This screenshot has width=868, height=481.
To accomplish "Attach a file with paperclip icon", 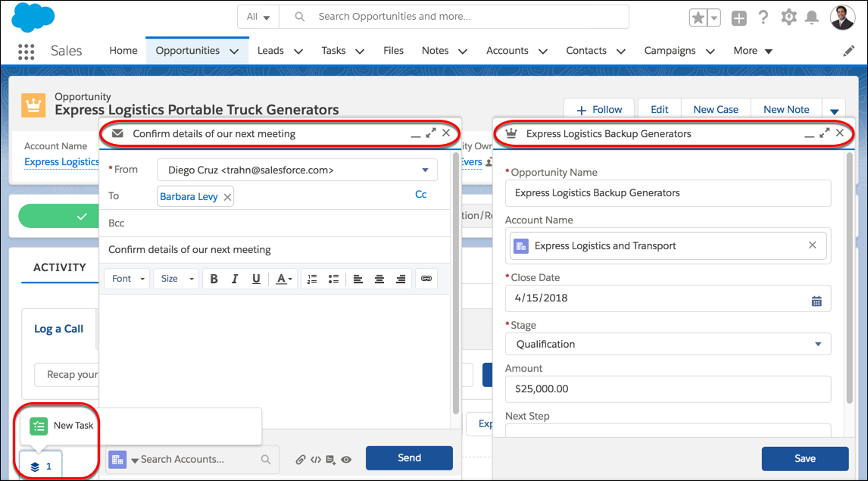I will [301, 460].
